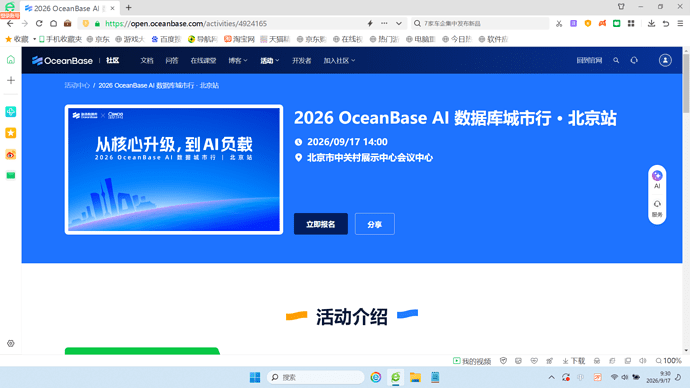Expand the 活动 dropdown menu
Image resolution: width=690 pixels, height=388 pixels.
[x=269, y=61]
